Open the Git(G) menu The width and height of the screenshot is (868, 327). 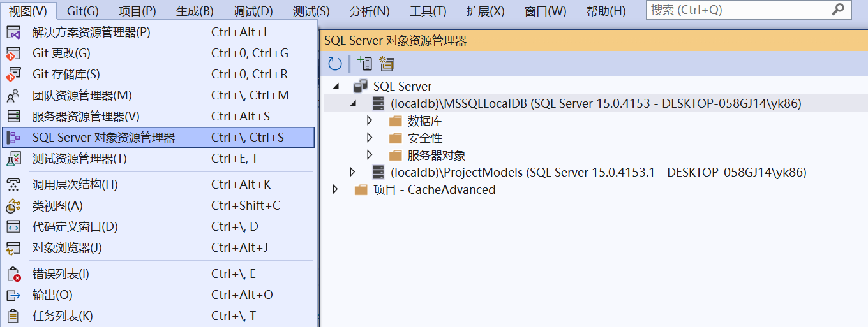83,11
